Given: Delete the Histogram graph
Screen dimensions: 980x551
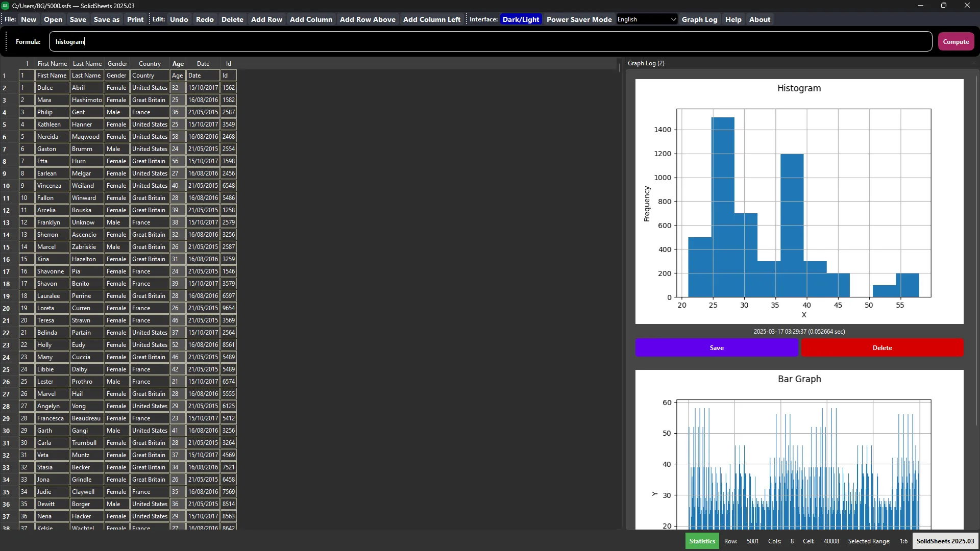Looking at the screenshot, I should coord(883,347).
